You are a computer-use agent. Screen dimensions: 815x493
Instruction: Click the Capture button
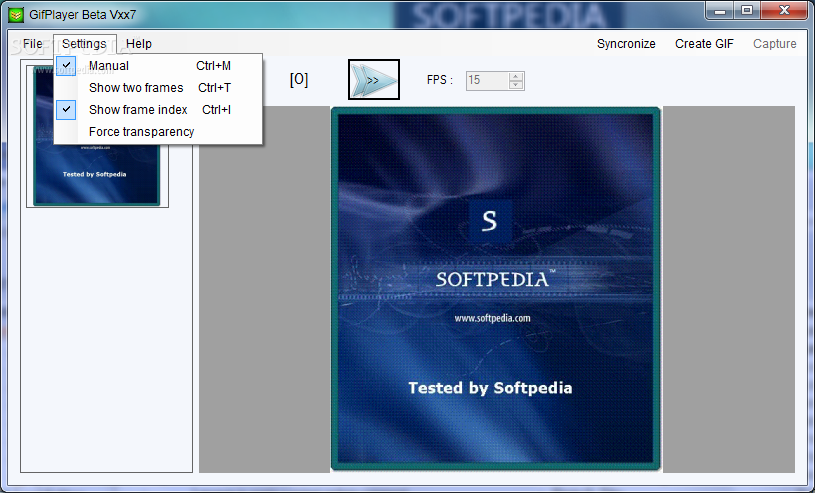coord(774,44)
